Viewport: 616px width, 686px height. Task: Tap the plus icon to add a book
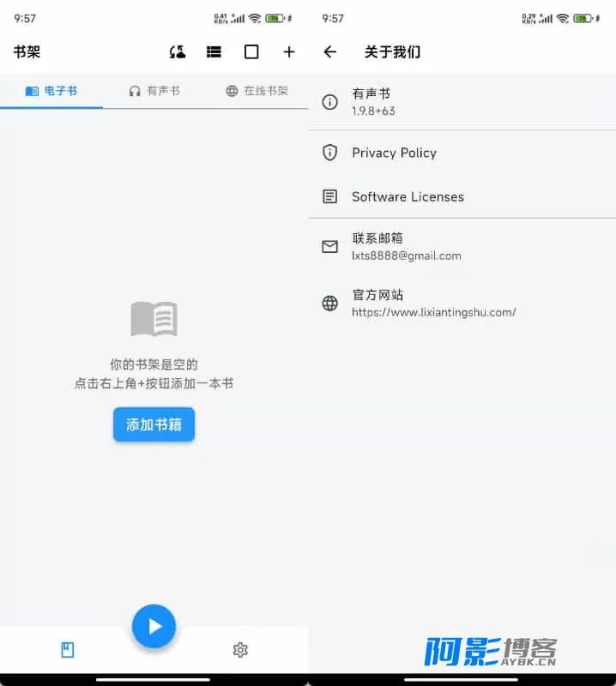click(288, 52)
